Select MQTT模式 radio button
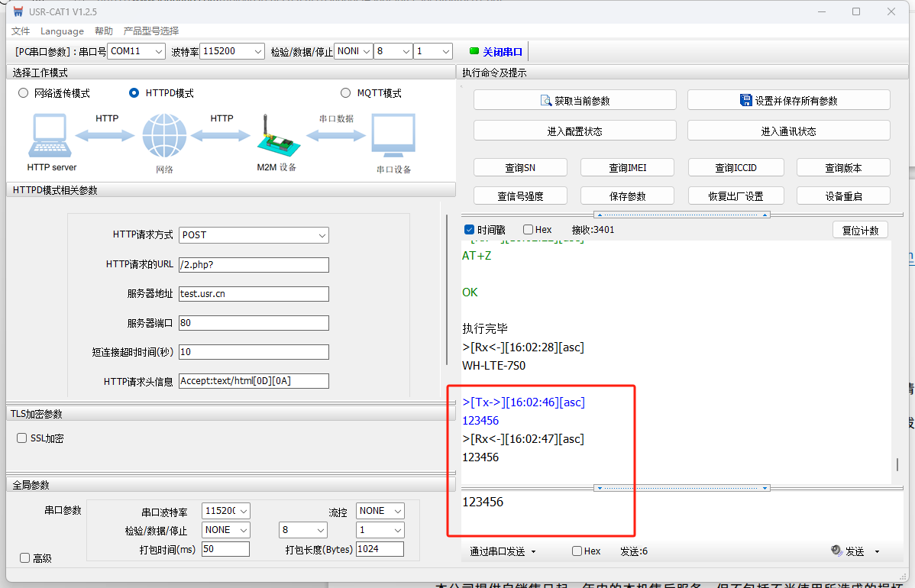Screen dimensions: 915x588 345,92
